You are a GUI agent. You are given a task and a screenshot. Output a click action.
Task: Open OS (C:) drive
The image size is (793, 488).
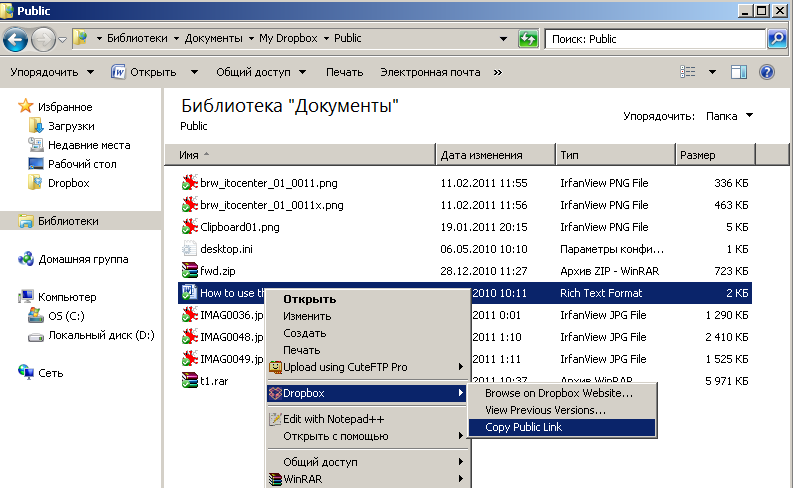(x=66, y=316)
